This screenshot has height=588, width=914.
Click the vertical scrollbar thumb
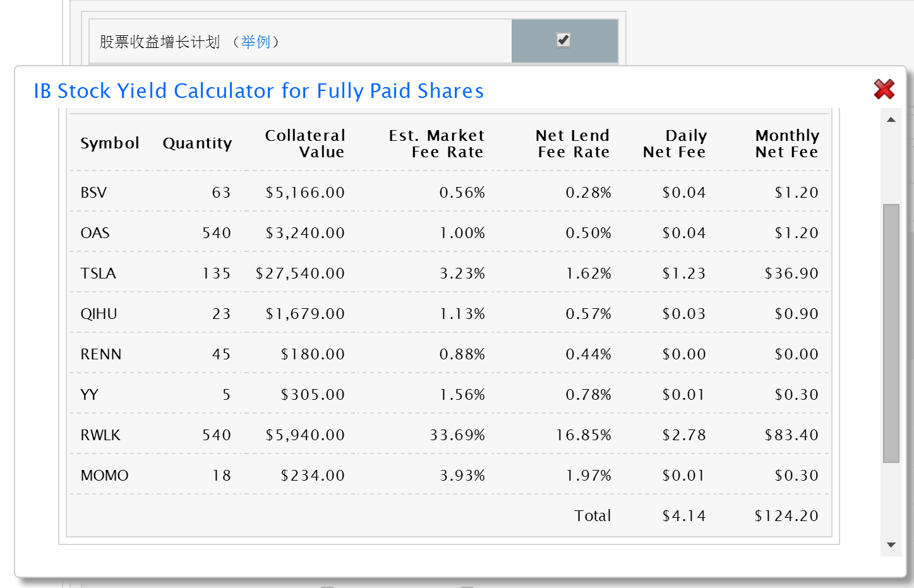[891, 333]
